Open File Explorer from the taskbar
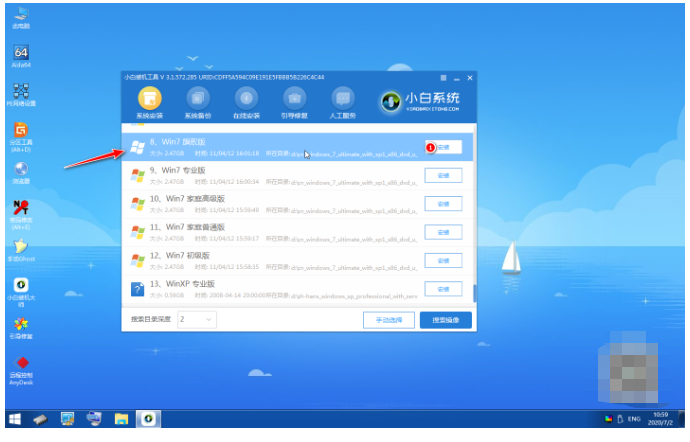The height and width of the screenshot is (442, 690). click(x=121, y=419)
